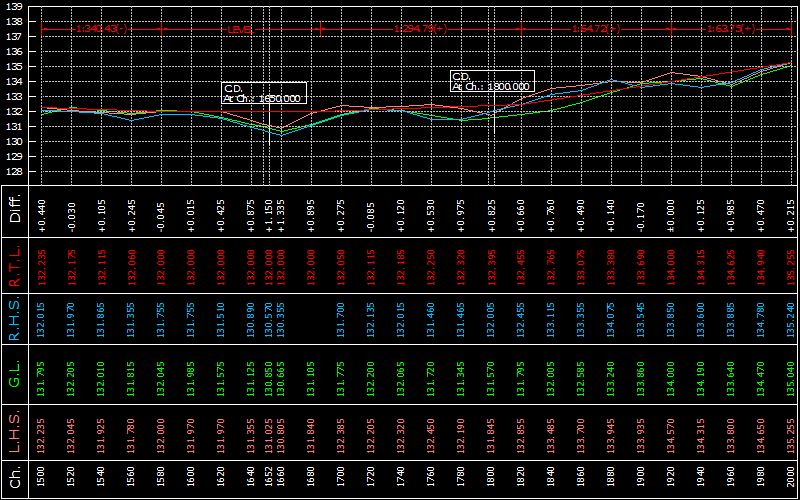800x500 pixels.
Task: Click R.H.S. value 133.600
Action: (701, 319)
